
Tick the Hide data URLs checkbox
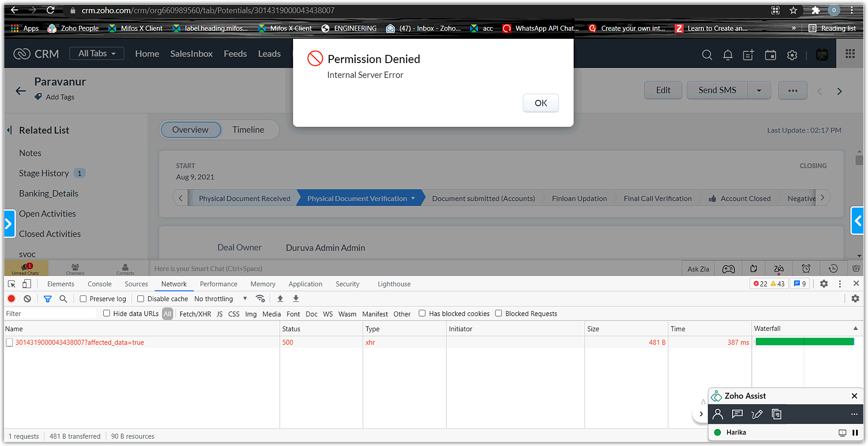coord(106,314)
